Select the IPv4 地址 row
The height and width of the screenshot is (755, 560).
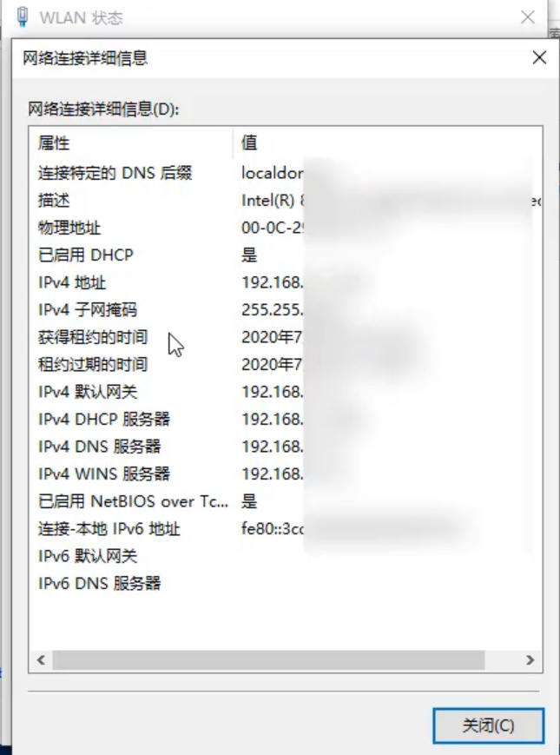[x=286, y=282]
